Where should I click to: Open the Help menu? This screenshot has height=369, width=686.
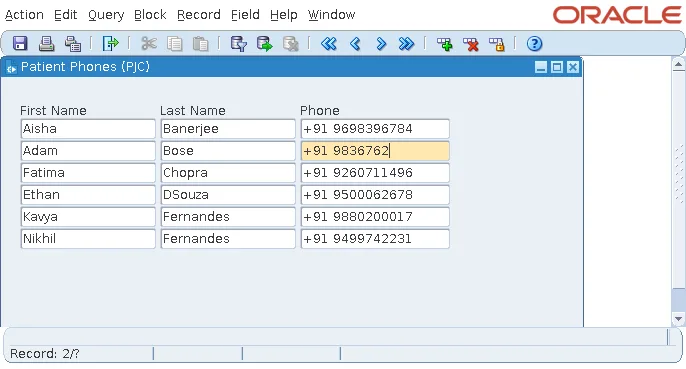(284, 15)
